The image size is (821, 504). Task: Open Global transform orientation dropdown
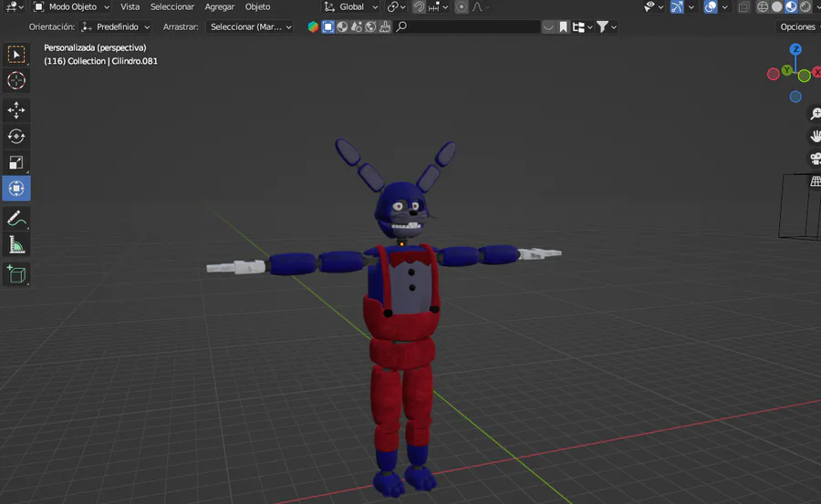pyautogui.click(x=351, y=6)
